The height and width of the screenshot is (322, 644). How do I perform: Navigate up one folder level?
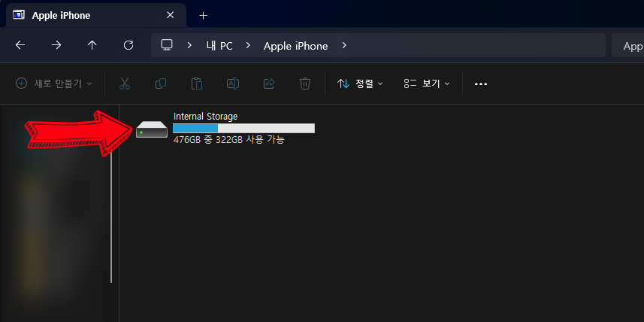92,45
